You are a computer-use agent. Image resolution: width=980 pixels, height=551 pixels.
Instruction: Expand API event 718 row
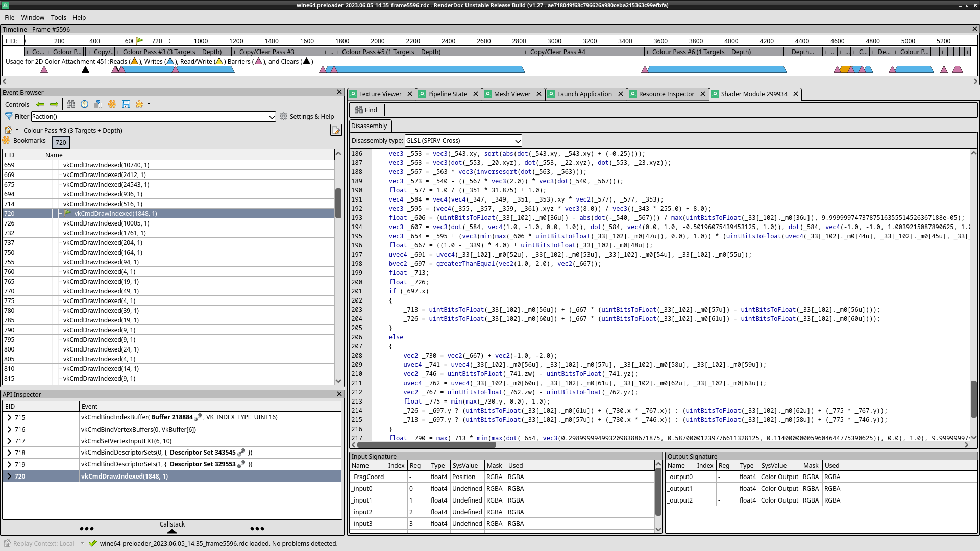(9, 453)
